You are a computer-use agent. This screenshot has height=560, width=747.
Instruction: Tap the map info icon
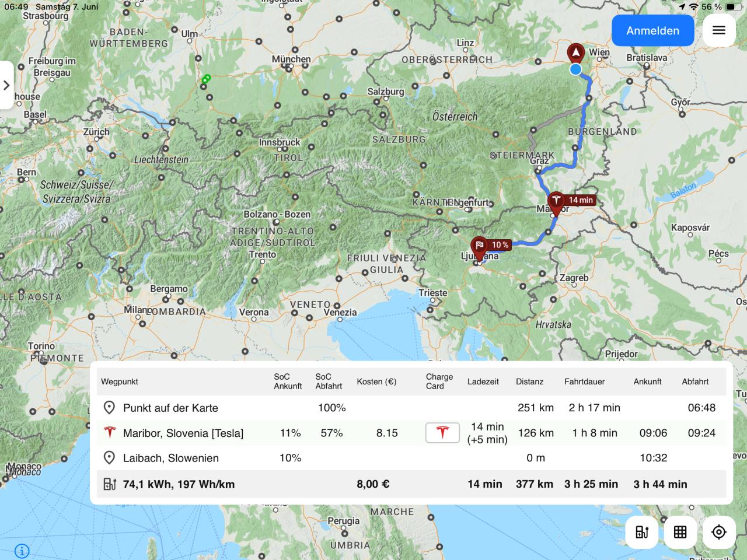tap(22, 550)
